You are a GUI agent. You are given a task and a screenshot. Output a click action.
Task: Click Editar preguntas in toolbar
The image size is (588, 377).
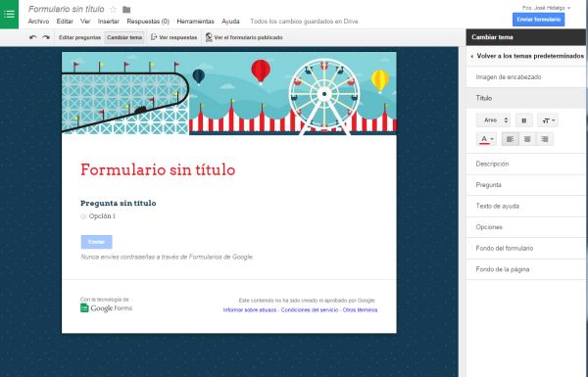tap(79, 37)
